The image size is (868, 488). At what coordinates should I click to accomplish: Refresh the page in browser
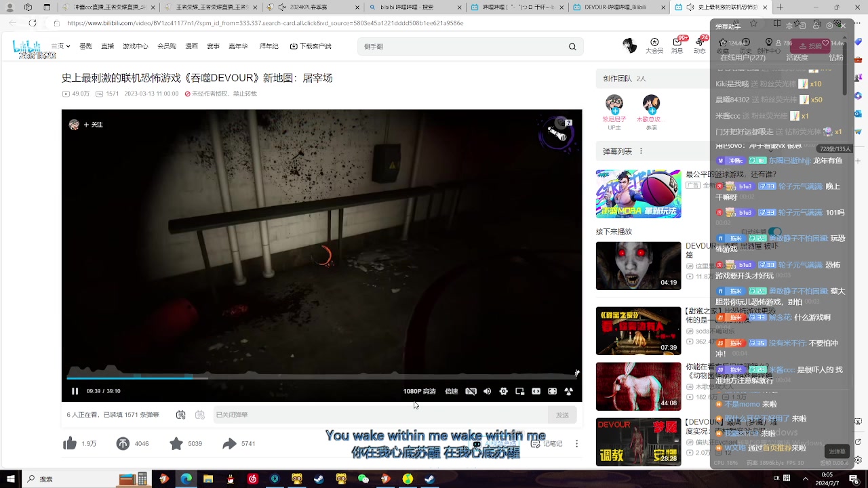click(32, 23)
